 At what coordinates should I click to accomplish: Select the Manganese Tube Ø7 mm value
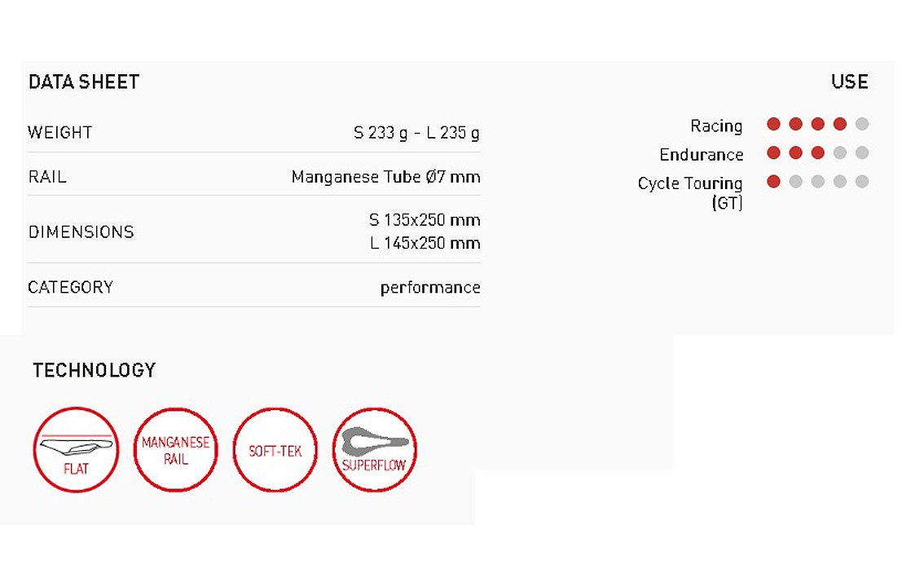pos(385,176)
